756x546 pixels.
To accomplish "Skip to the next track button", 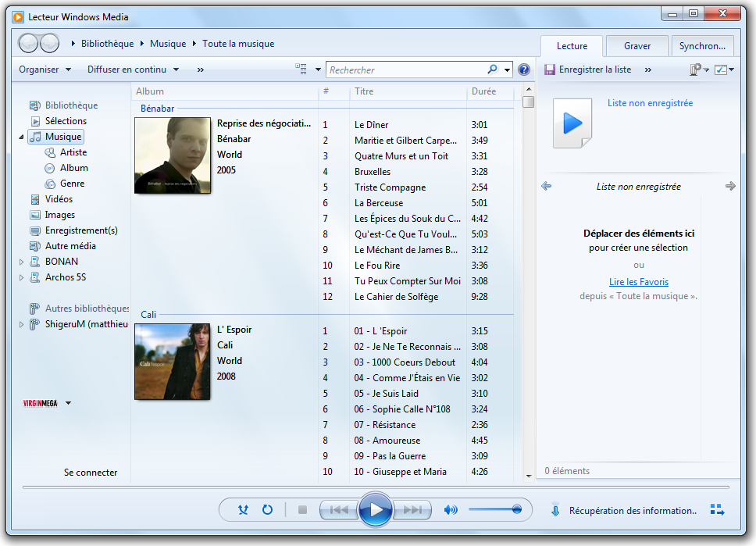I will click(x=412, y=510).
